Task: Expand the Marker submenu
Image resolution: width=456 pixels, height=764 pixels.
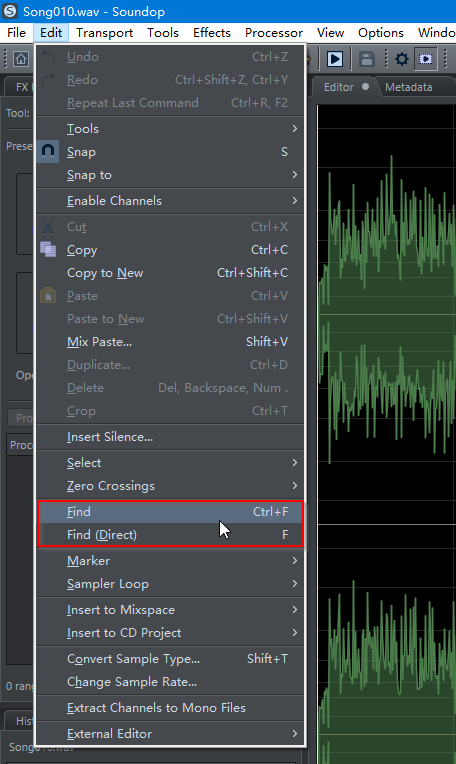Action: click(x=170, y=561)
